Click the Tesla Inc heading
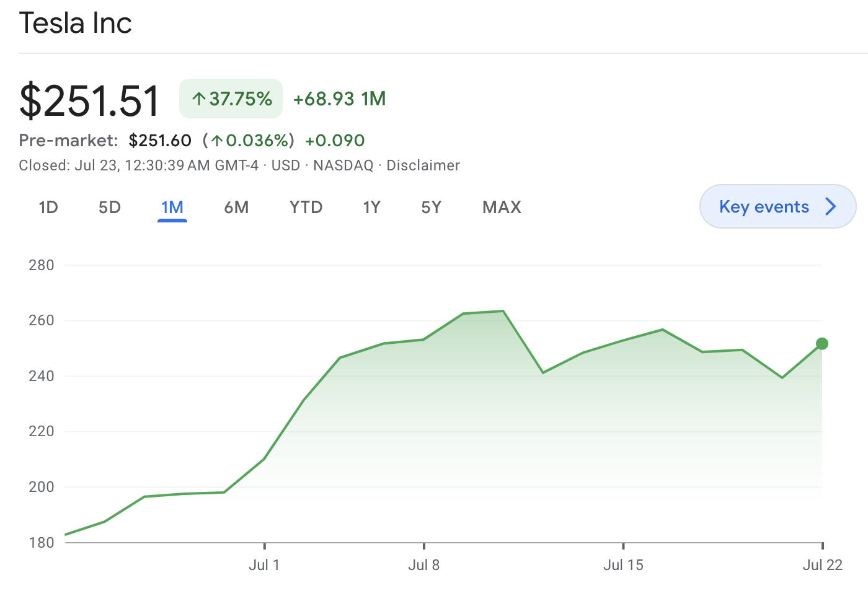The height and width of the screenshot is (596, 868). click(76, 24)
